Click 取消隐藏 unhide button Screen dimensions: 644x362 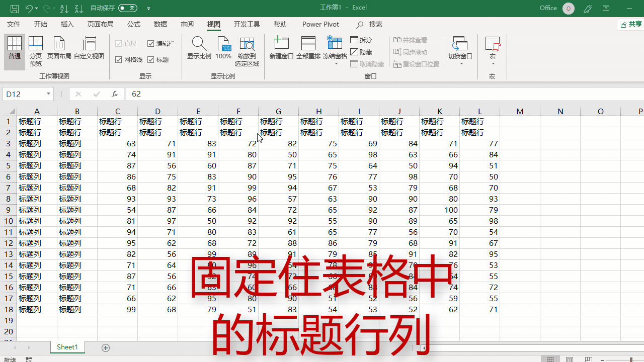click(x=367, y=64)
